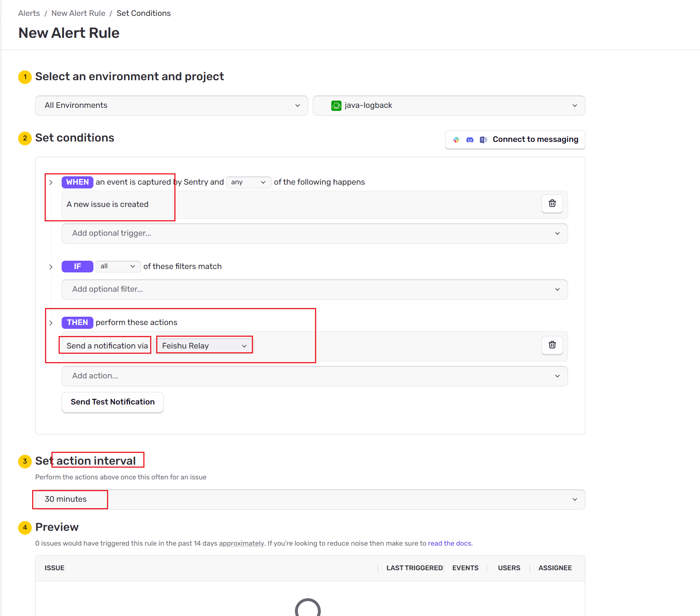Screen dimensions: 700x616
Task: Click the java-logback project icon
Action: click(x=336, y=106)
